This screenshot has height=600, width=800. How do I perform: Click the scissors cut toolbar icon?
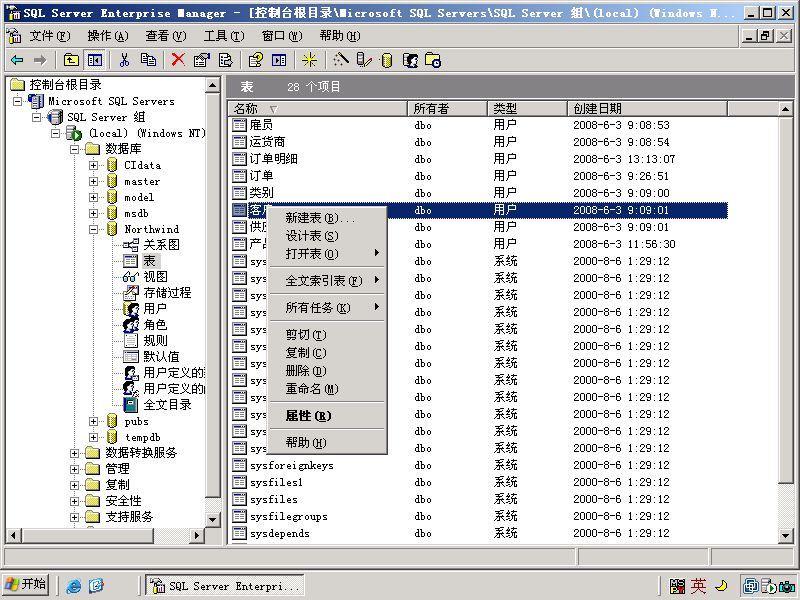pyautogui.click(x=124, y=60)
